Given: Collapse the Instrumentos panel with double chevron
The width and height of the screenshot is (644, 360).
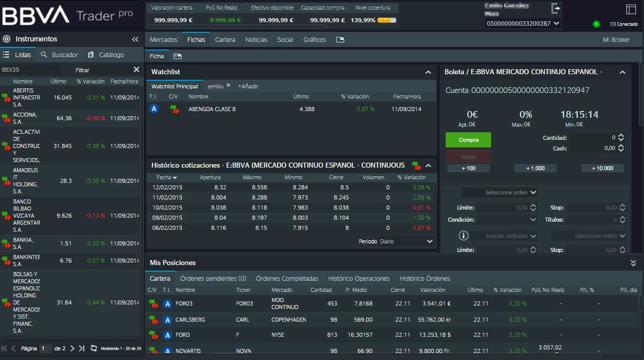Looking at the screenshot, I should coord(135,39).
